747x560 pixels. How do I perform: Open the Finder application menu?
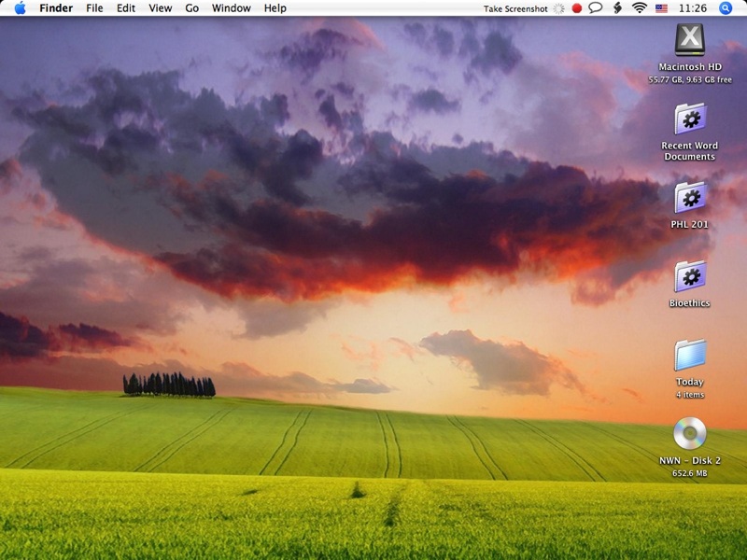[56, 8]
